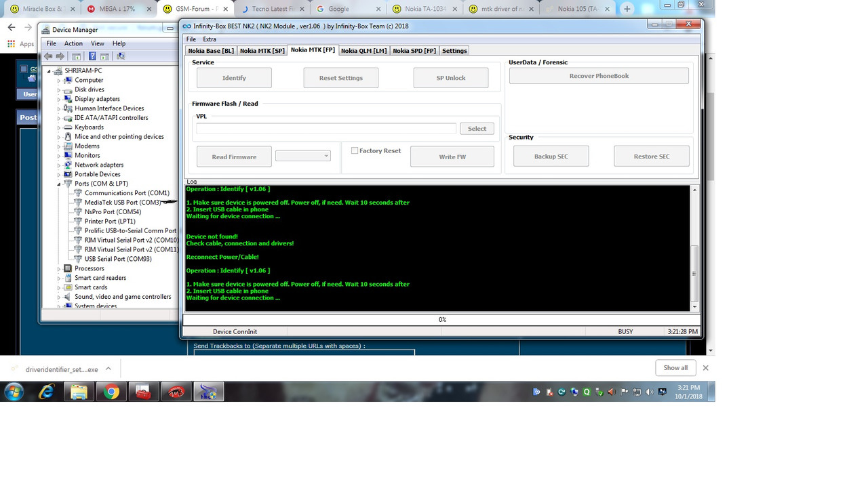Viewport: 868px width, 494px height.
Task: Open the Settings tab in Infinity-Box
Action: point(454,51)
